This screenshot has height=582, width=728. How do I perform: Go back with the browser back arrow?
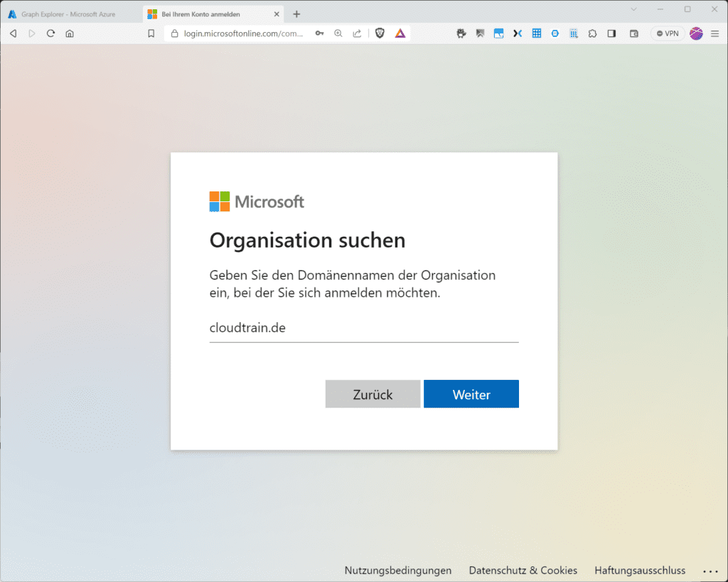point(14,33)
